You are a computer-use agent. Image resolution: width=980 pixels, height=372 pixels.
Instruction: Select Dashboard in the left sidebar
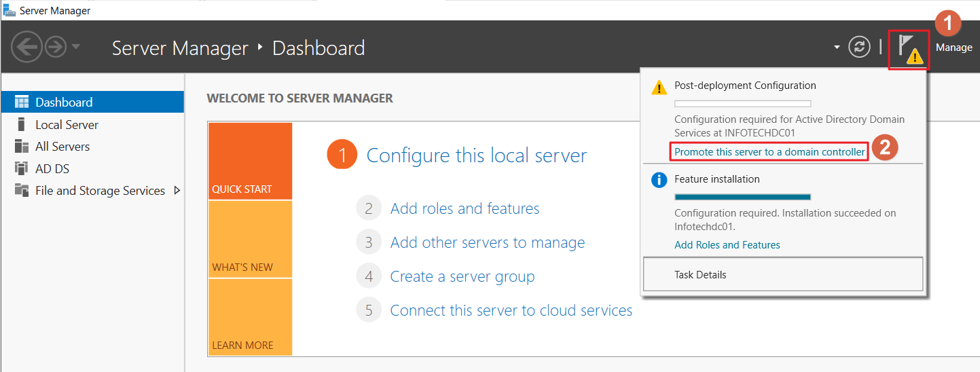coord(92,103)
